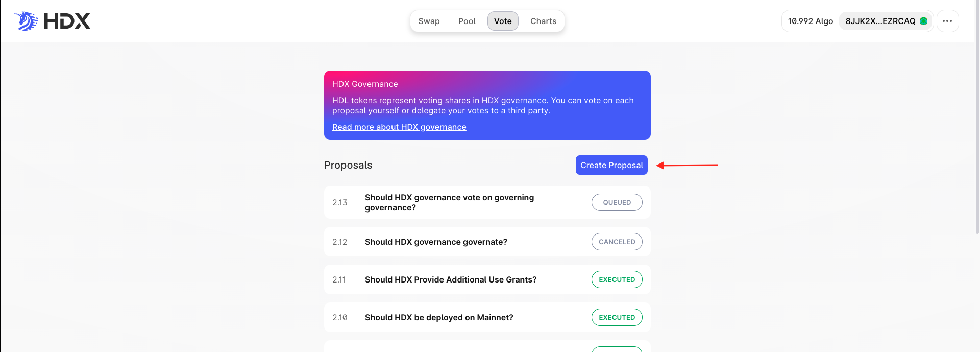
Task: Select the Vote tab
Action: [x=503, y=21]
